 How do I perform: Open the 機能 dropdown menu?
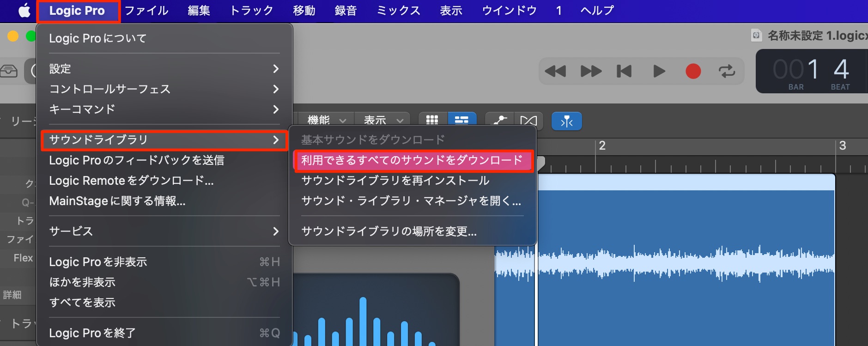click(x=326, y=120)
